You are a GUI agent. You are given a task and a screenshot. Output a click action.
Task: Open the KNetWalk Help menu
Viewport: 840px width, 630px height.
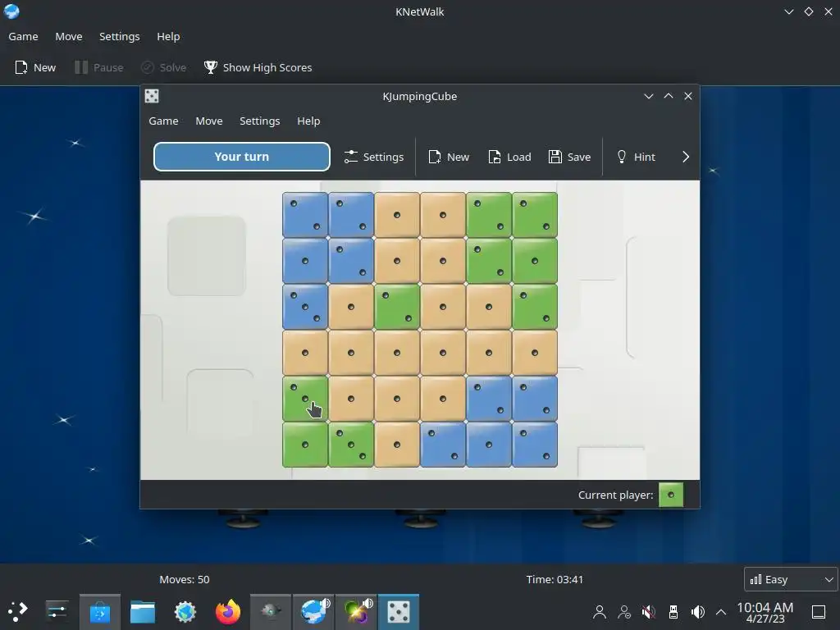click(168, 36)
